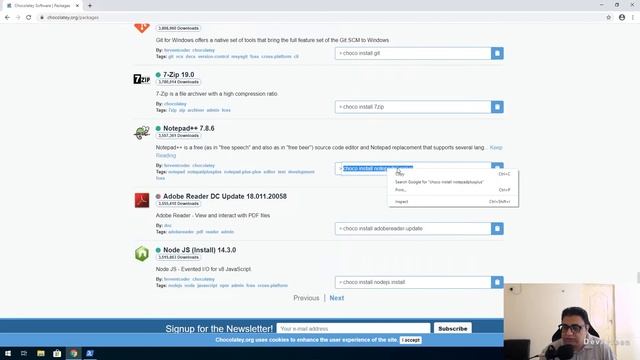Click the Node JS downloads count badge

178,257
